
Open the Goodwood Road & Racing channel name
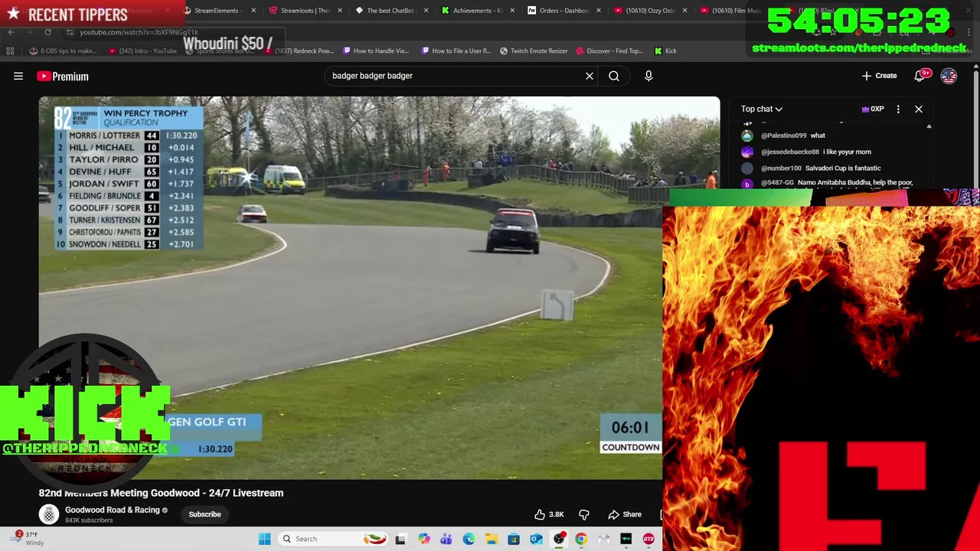[113, 510]
